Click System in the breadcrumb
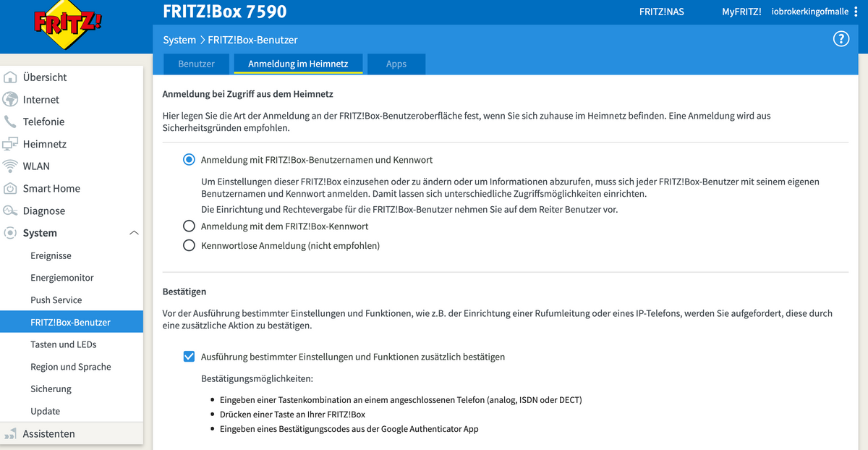868x450 pixels. (179, 40)
